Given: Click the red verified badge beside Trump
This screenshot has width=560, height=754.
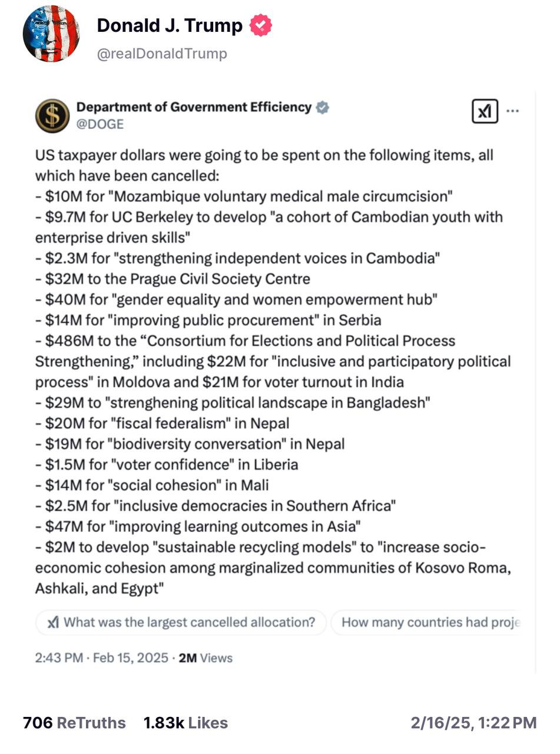Looking at the screenshot, I should point(261,26).
